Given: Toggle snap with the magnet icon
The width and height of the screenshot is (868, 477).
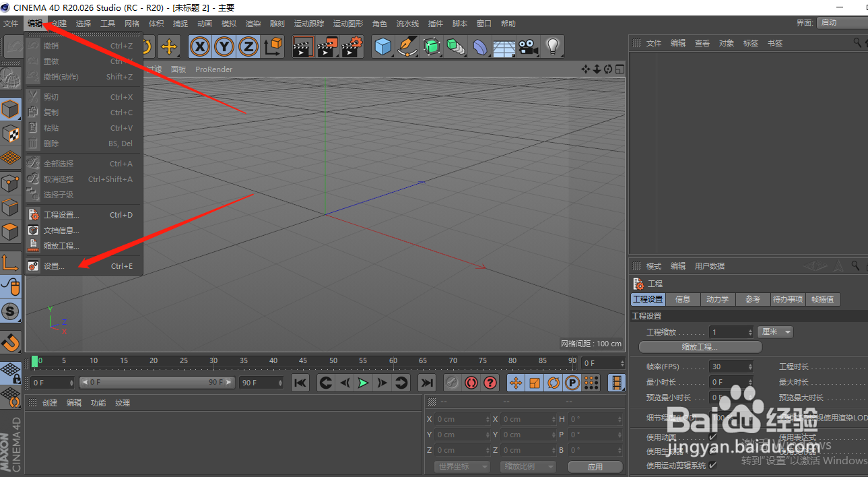Looking at the screenshot, I should [x=11, y=342].
